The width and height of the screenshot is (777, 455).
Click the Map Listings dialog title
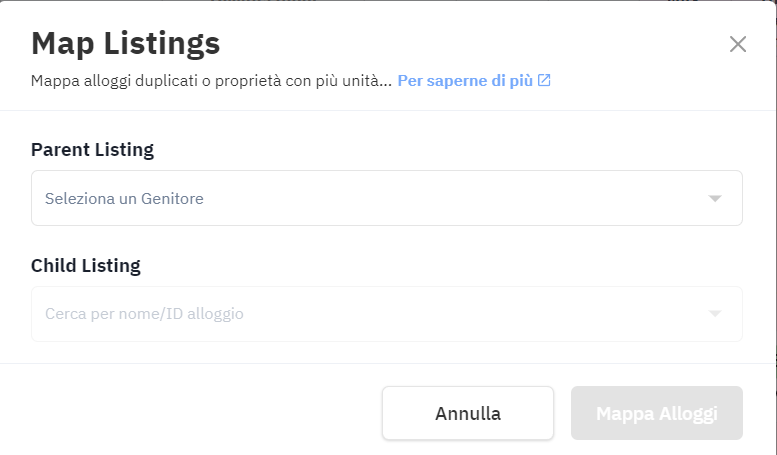click(x=125, y=43)
